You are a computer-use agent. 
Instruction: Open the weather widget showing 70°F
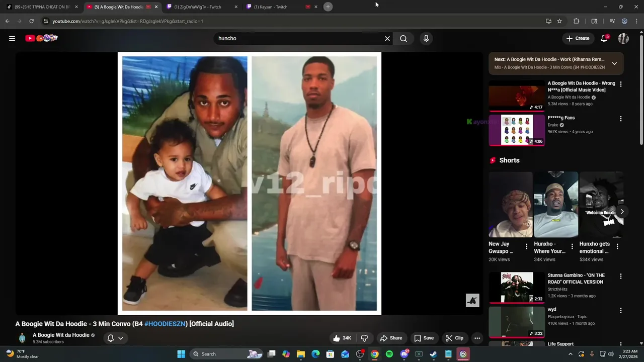click(22, 354)
